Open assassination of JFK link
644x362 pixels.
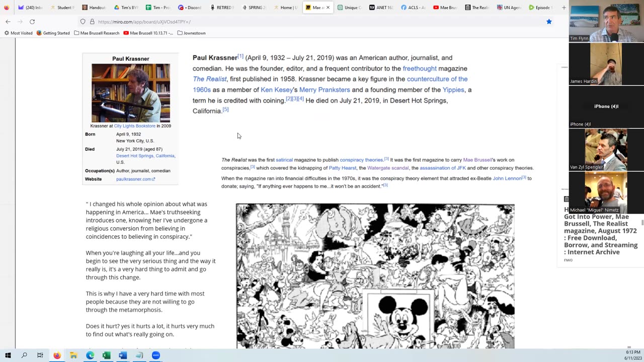coord(442,168)
